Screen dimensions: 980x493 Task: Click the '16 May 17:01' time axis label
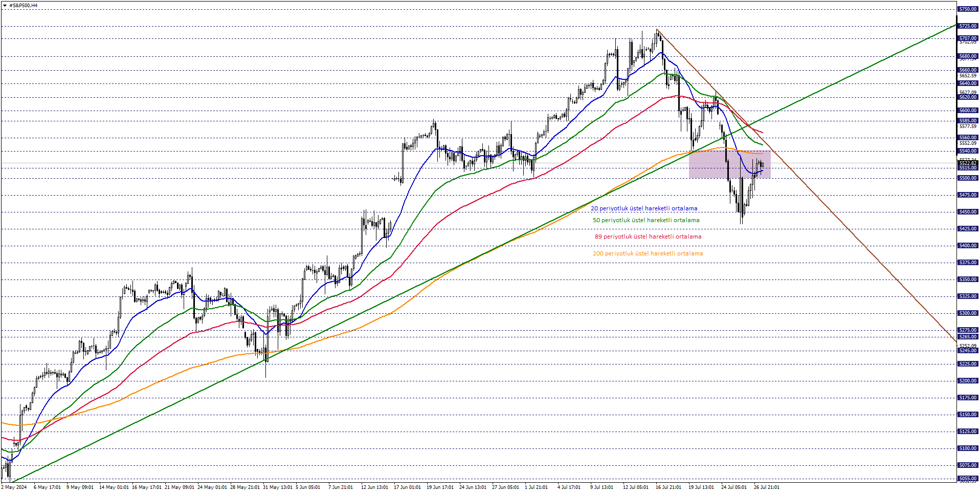point(146,487)
